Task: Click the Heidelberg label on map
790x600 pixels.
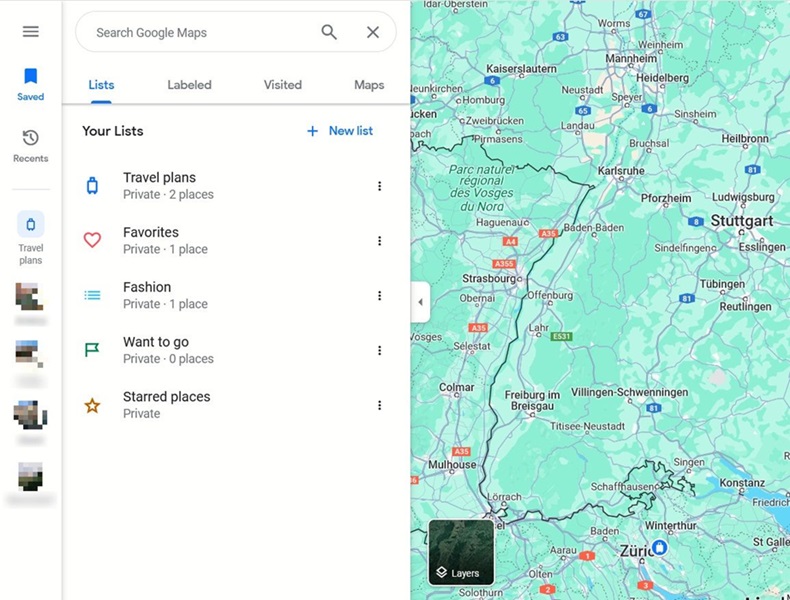Action: (x=662, y=78)
